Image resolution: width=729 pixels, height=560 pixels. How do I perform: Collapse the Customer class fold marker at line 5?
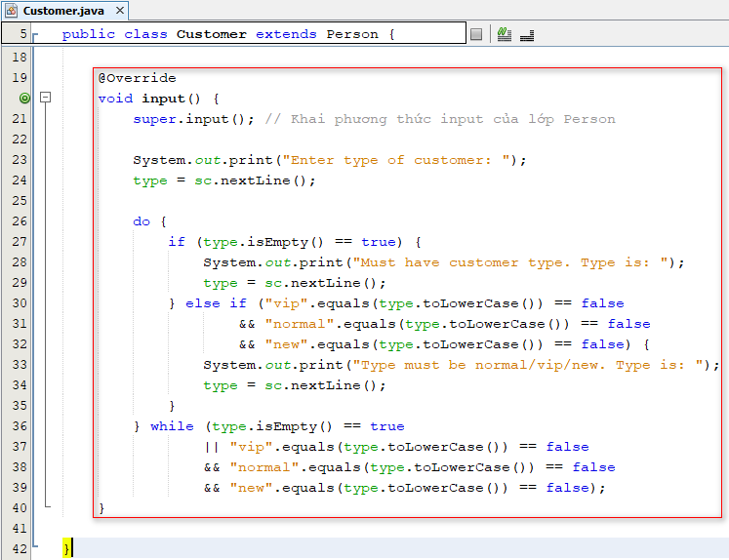click(x=35, y=35)
